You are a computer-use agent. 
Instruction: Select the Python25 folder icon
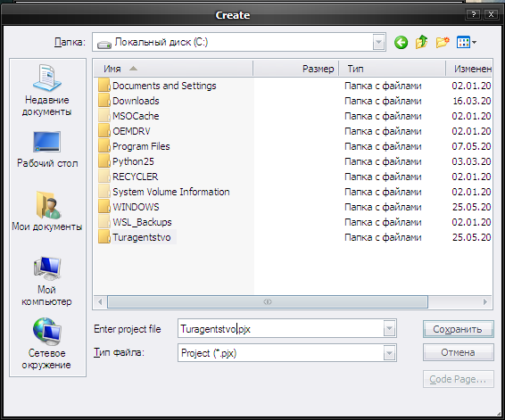point(104,161)
